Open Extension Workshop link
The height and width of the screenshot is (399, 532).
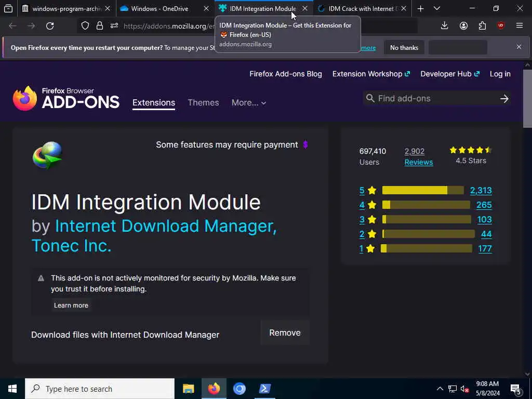pos(371,74)
